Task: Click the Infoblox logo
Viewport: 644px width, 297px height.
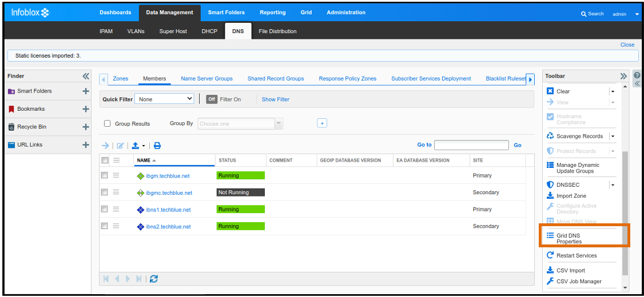Action: click(30, 13)
